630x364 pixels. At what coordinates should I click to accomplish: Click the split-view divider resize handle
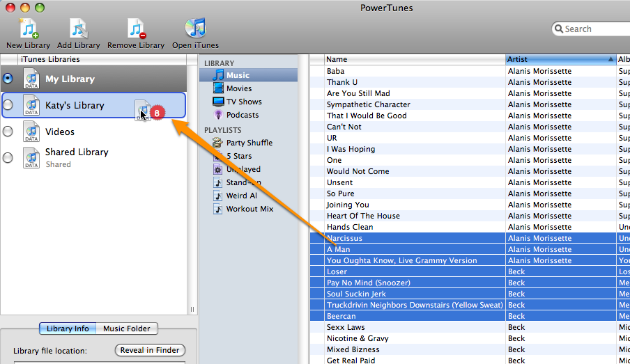[192, 310]
